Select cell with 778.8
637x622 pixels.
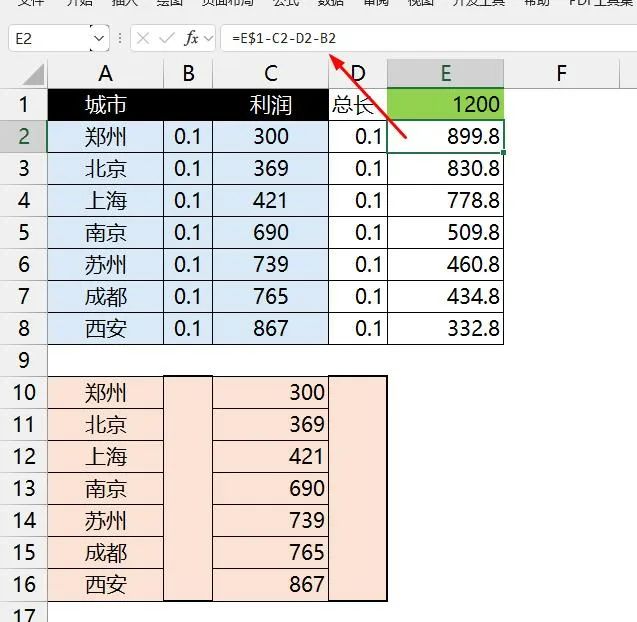click(446, 201)
